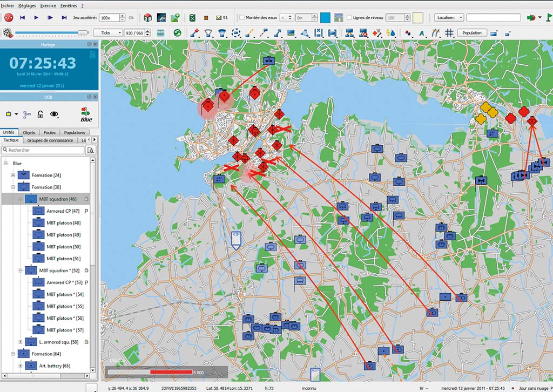The width and height of the screenshot is (553, 392).
Task: Click the padlock unlock icon
Action: click(41, 114)
